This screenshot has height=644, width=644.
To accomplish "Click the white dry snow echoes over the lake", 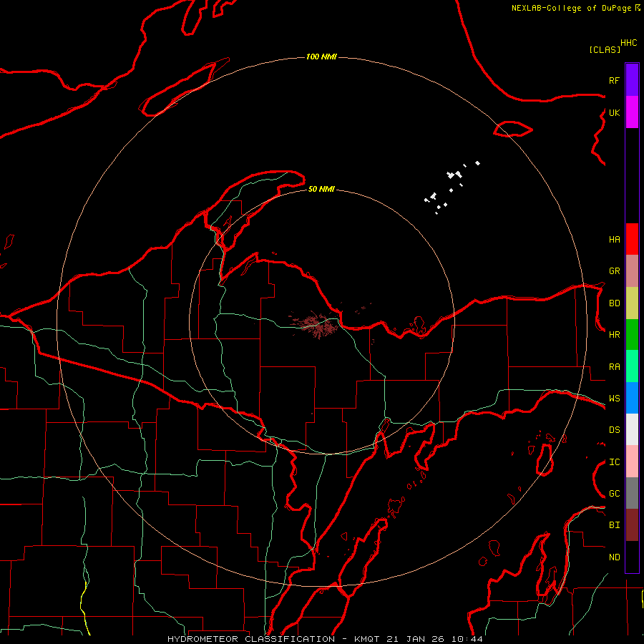I will pyautogui.click(x=452, y=187).
